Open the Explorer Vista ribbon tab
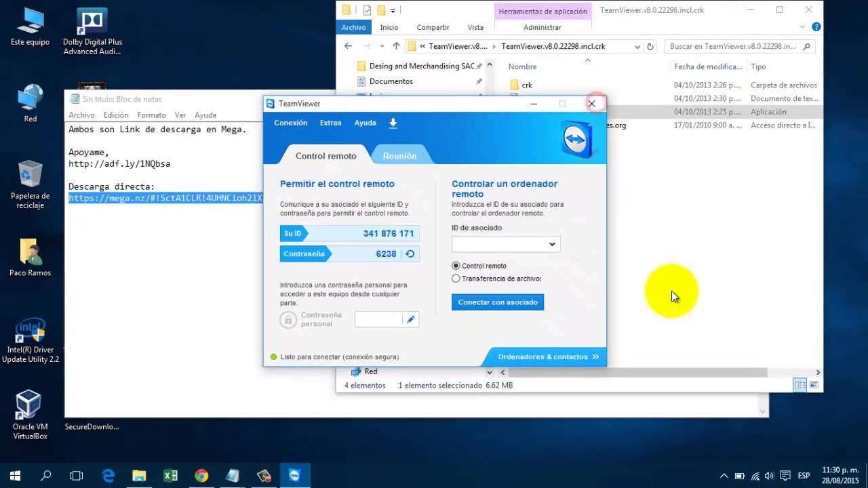Viewport: 868px width, 488px height. point(475,27)
